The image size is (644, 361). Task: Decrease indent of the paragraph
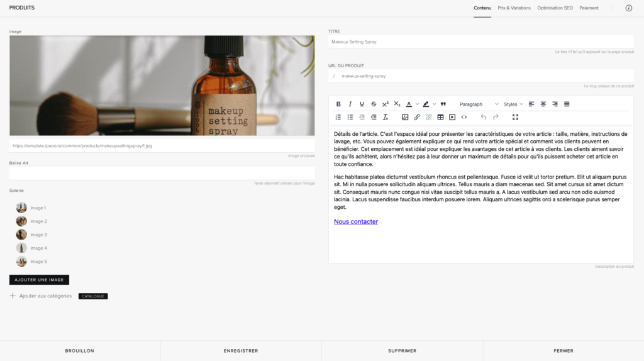point(362,118)
